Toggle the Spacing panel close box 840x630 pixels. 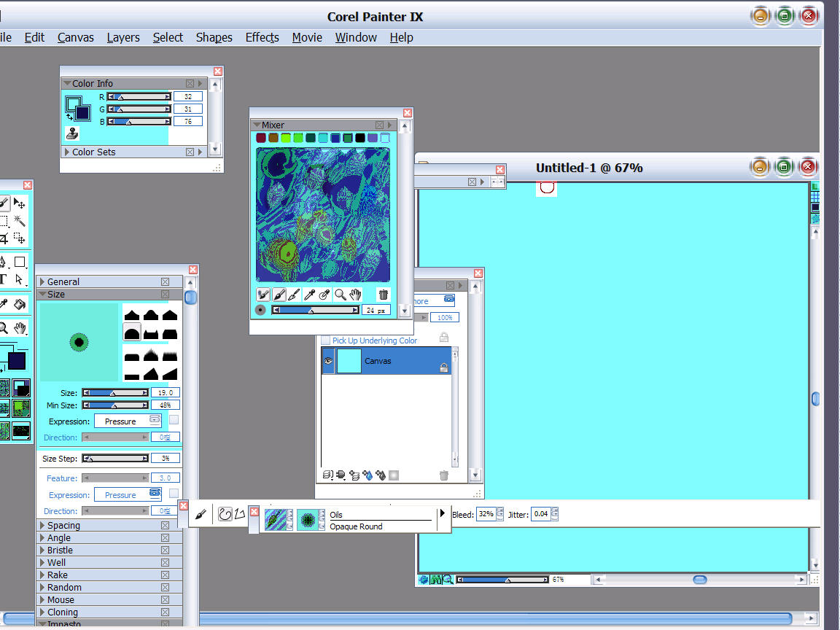165,526
